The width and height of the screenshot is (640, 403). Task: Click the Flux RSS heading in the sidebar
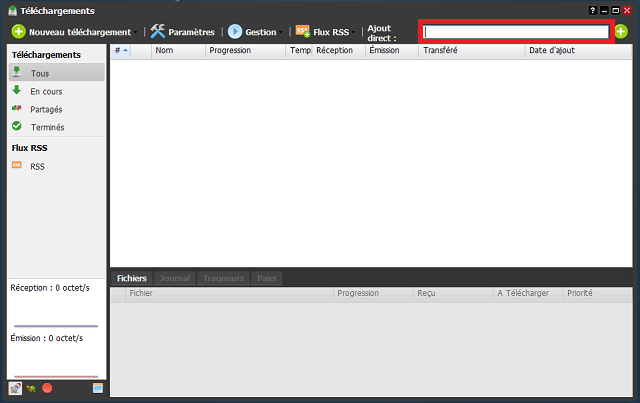click(29, 148)
